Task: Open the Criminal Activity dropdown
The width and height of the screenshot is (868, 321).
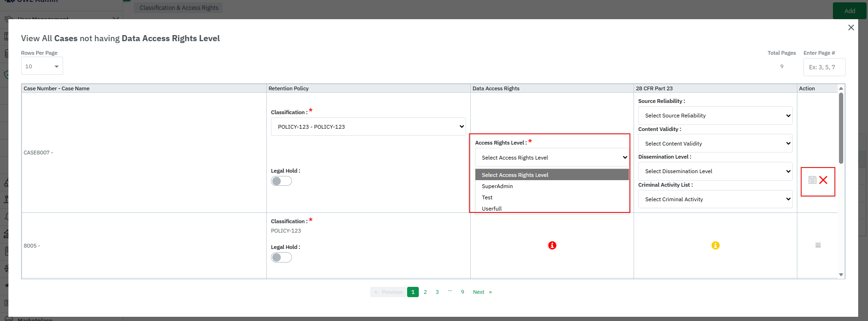Action: pyautogui.click(x=715, y=199)
